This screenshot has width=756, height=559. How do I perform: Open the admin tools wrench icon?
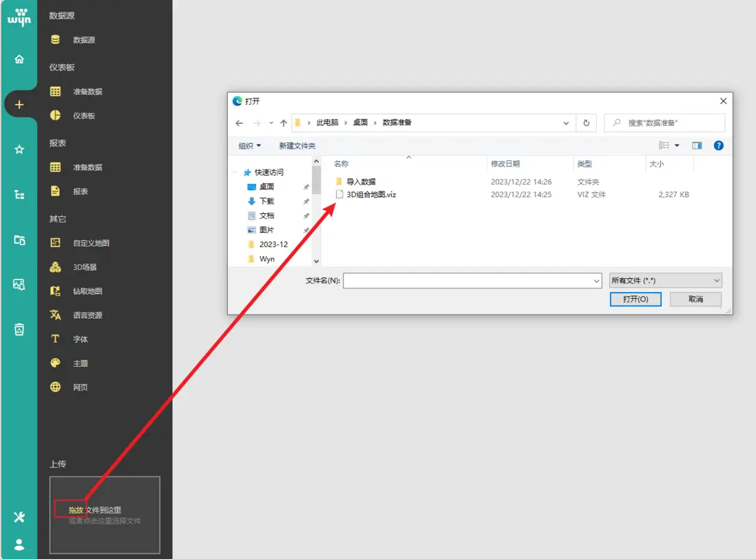pos(19,517)
